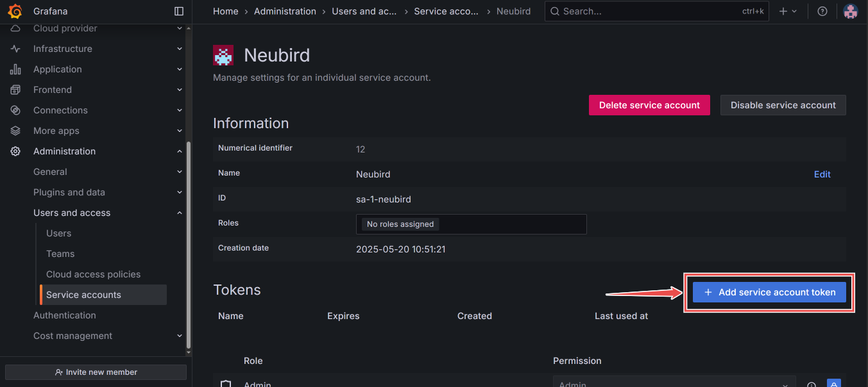
Task: Click the Delete service account button
Action: [649, 105]
